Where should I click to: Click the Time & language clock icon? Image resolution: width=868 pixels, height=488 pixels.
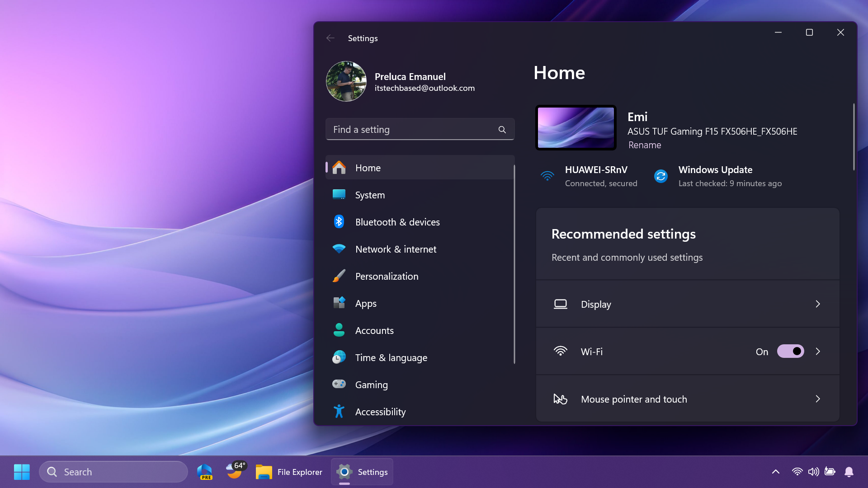pos(339,357)
